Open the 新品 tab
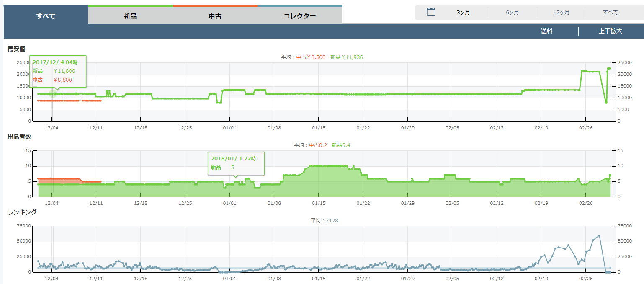644x284 pixels. [130, 16]
